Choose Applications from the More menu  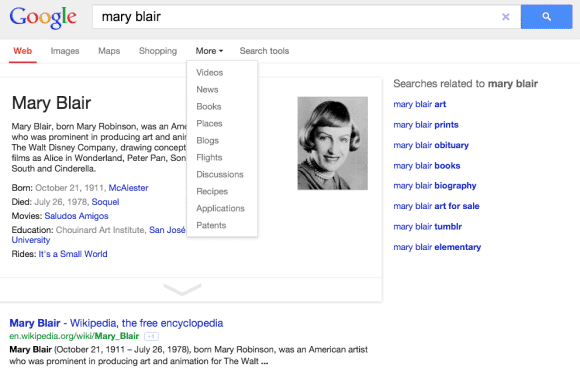coord(220,208)
